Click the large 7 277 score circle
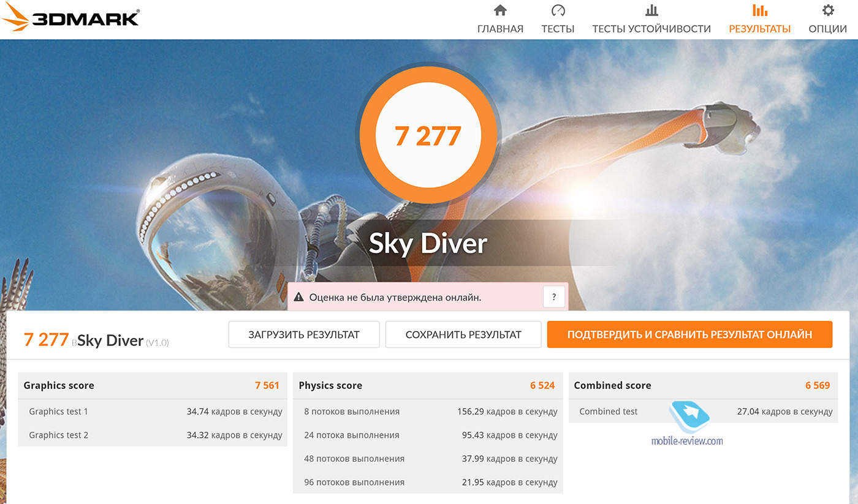The width and height of the screenshot is (858, 504). [x=428, y=136]
